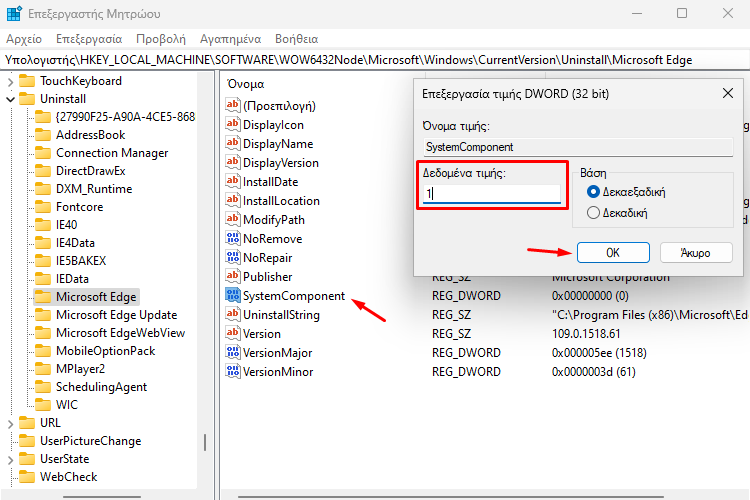Click the UserPictureChange folder icon
The width and height of the screenshot is (750, 500).
pyautogui.click(x=27, y=441)
